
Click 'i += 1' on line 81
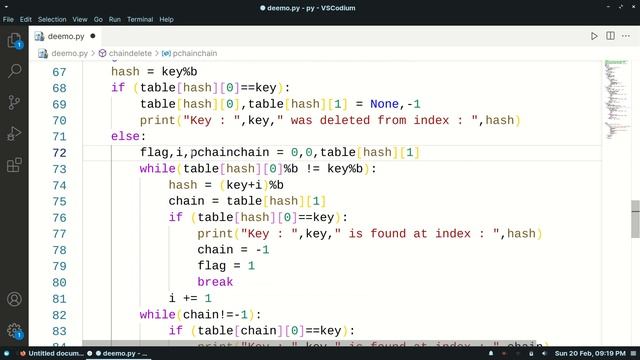(x=190, y=298)
